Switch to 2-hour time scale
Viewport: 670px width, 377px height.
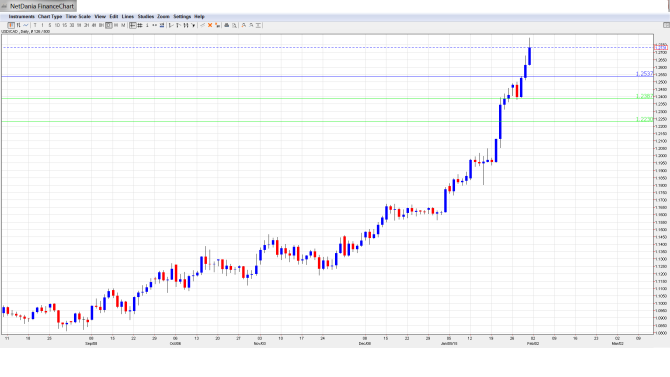[x=86, y=25]
